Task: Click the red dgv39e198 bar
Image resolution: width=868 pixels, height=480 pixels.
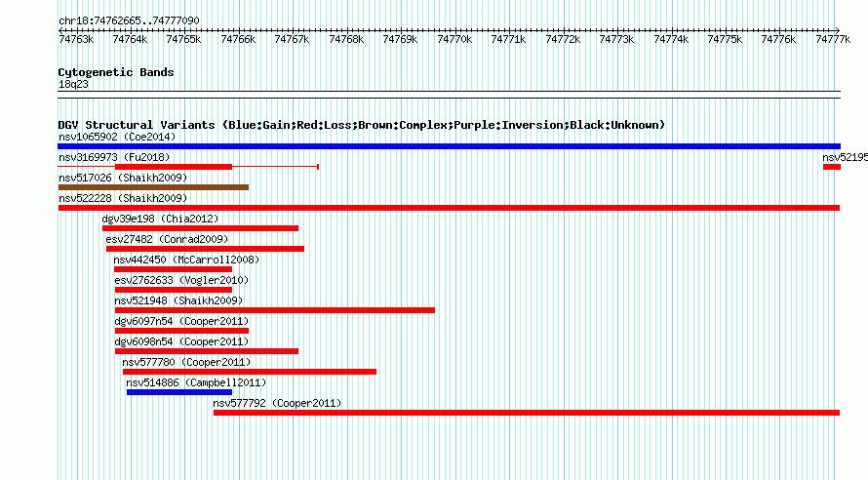Action: tap(200, 228)
